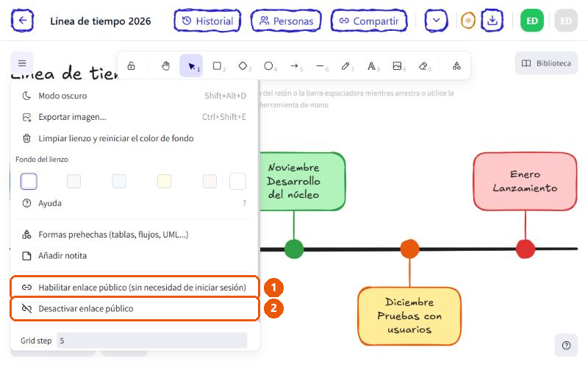Select the Selection arrow tool
The width and height of the screenshot is (588, 367).
click(191, 66)
